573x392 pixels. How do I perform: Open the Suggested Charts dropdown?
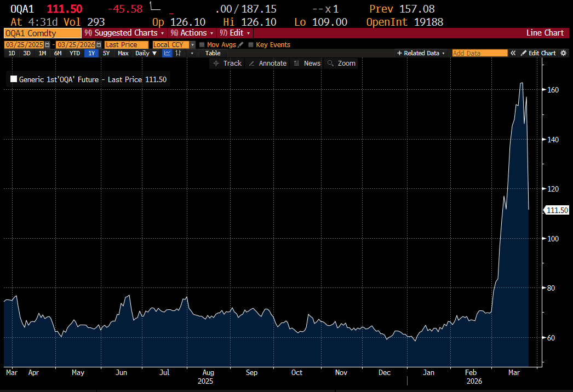pos(124,33)
